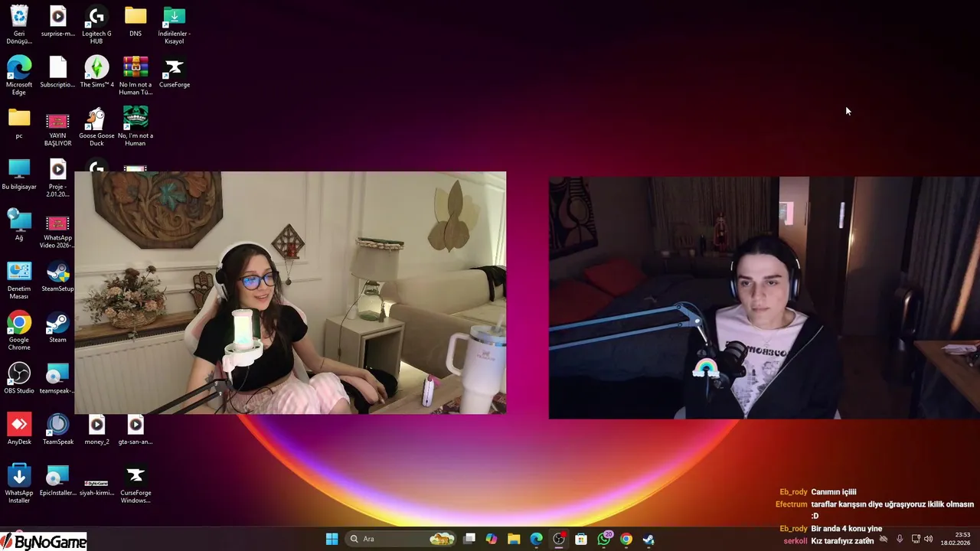Launch Goose Goose Duck

pyautogui.click(x=96, y=127)
